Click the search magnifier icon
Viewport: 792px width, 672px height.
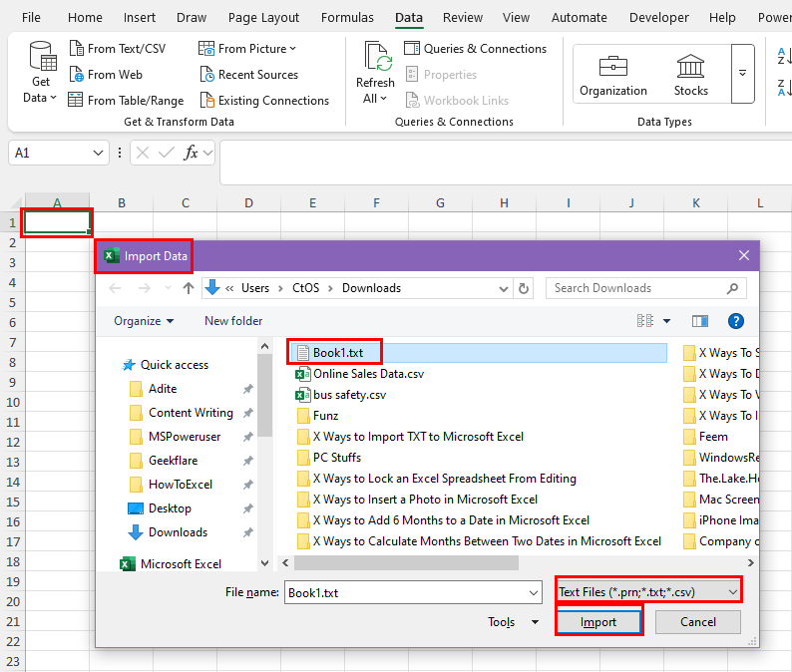[x=732, y=288]
